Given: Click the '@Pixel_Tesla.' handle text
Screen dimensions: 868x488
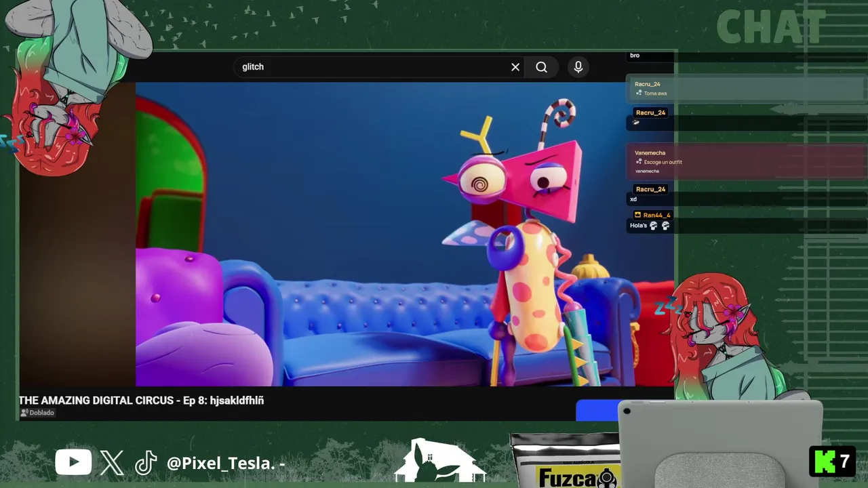Looking at the screenshot, I should pos(221,464).
